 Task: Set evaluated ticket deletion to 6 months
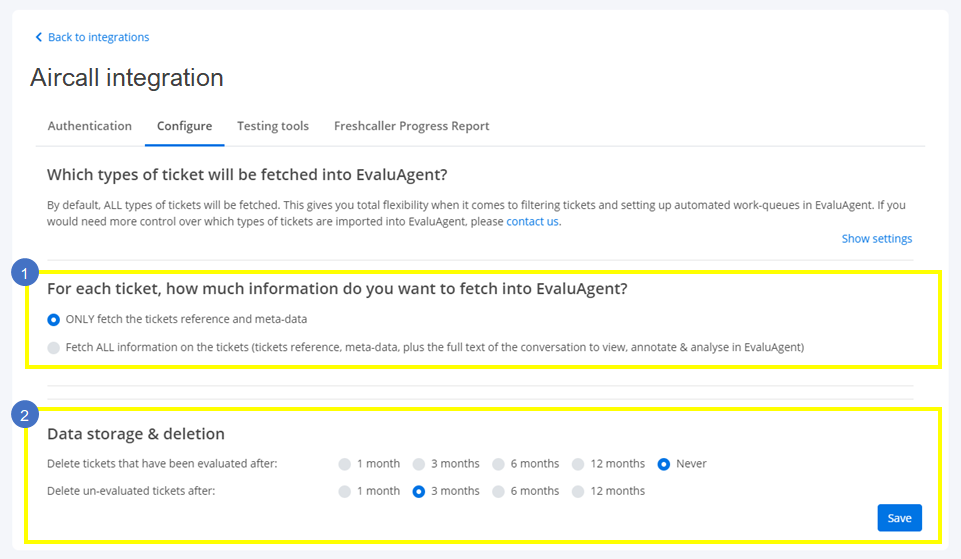point(498,464)
